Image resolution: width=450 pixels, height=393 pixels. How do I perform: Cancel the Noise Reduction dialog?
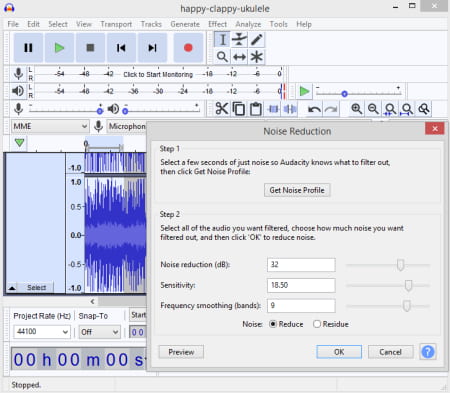point(390,352)
